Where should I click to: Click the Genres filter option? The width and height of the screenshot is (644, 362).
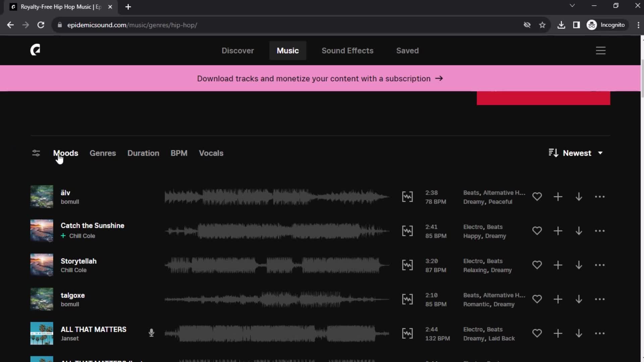[x=103, y=153]
